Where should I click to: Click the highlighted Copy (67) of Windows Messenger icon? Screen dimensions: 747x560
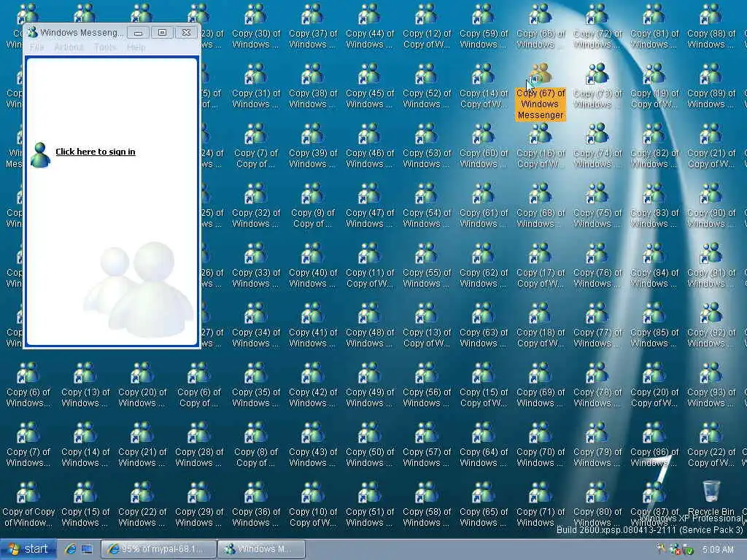tap(541, 91)
